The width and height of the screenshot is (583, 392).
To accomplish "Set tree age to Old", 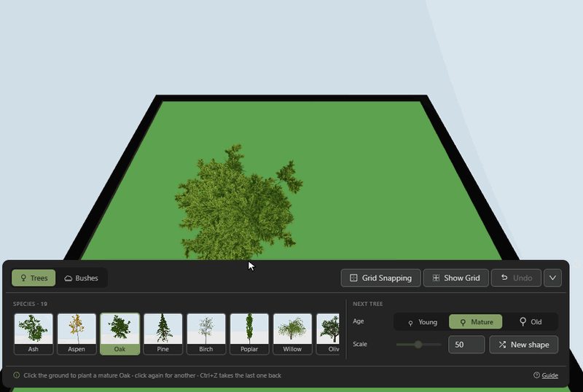I will coord(530,322).
